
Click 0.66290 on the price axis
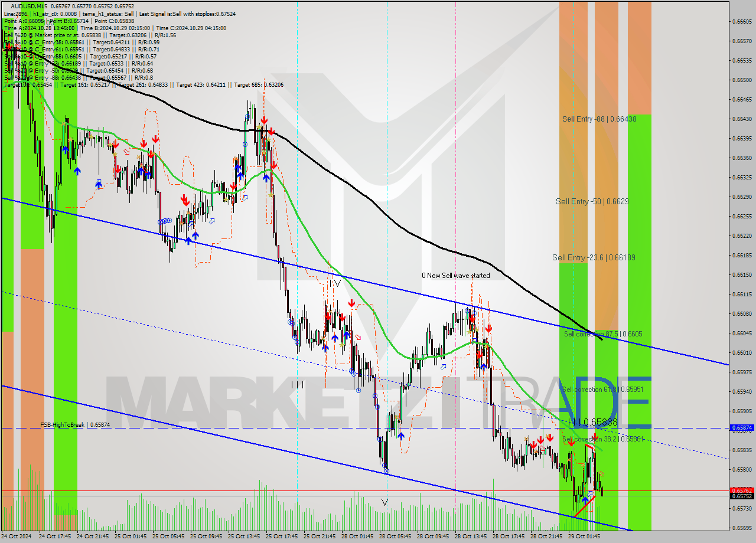pos(742,197)
